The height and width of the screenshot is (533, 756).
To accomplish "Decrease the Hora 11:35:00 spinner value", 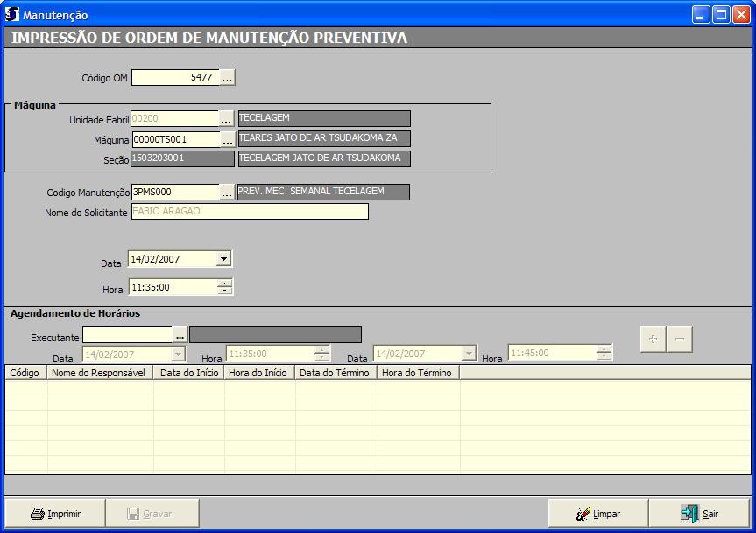I will click(x=225, y=291).
